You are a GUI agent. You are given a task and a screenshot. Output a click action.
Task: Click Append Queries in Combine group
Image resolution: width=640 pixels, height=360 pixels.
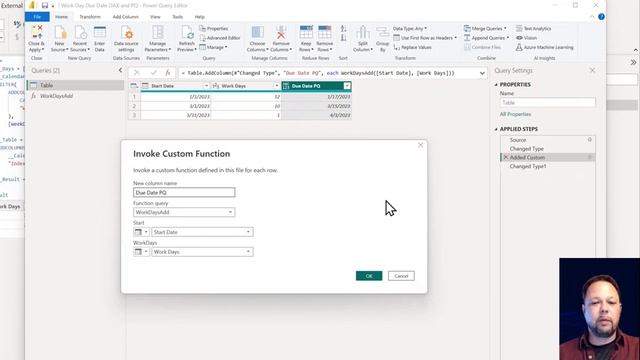(x=487, y=38)
